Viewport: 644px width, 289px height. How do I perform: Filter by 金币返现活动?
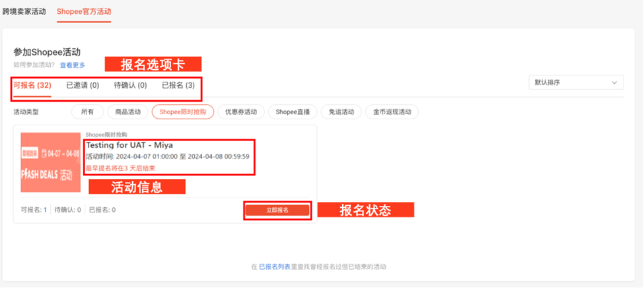point(392,112)
